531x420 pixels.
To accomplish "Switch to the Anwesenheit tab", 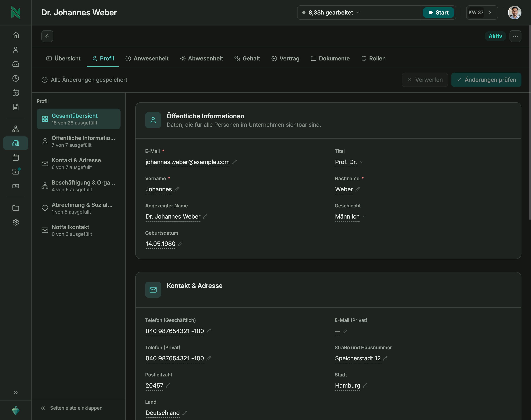I will [x=147, y=58].
